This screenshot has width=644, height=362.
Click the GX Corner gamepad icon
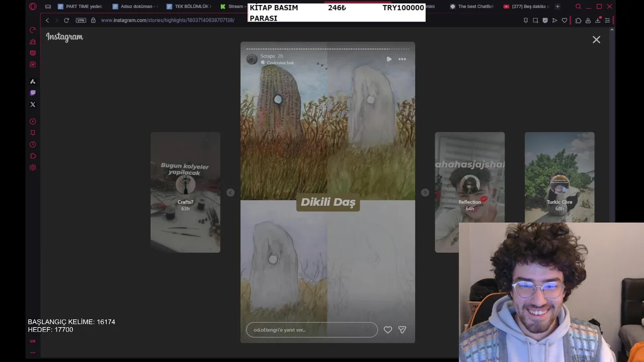pos(48,7)
